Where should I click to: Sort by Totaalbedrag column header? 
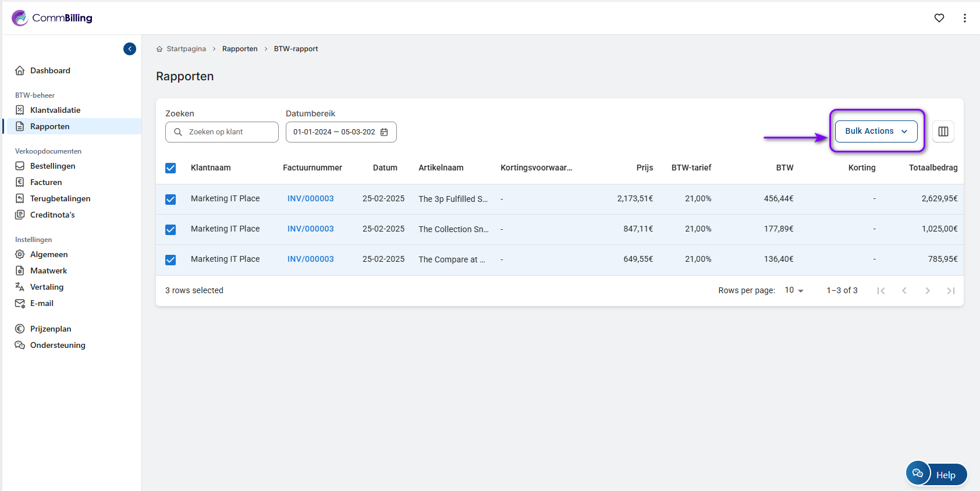(933, 168)
